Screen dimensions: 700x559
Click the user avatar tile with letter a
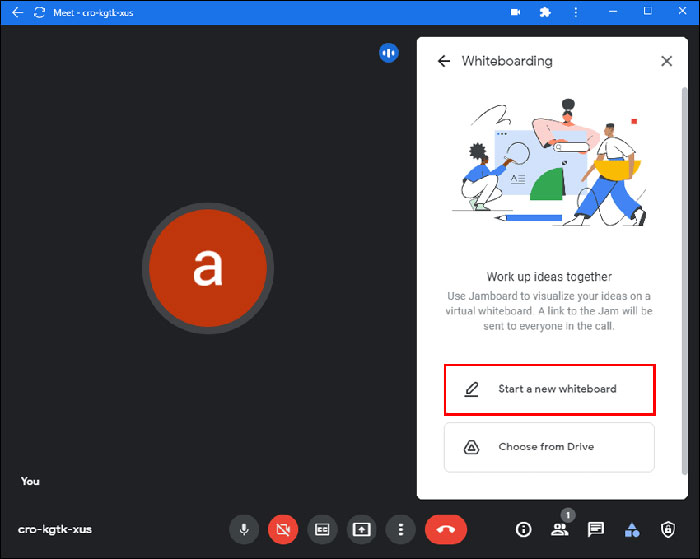(x=207, y=265)
